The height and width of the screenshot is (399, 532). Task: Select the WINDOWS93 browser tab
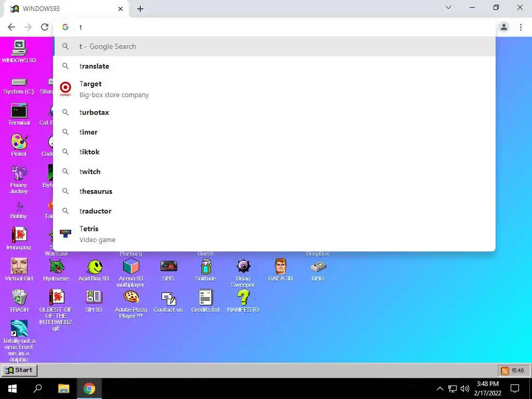click(x=66, y=9)
